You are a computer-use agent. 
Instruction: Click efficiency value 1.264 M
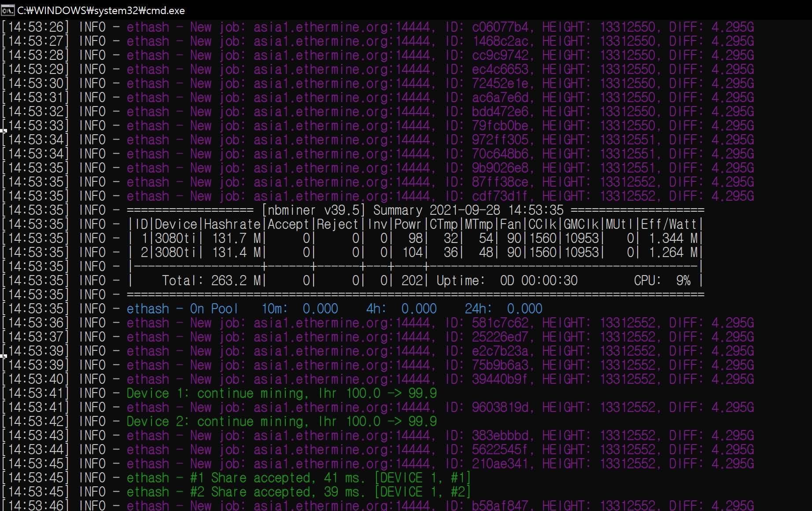coord(673,253)
